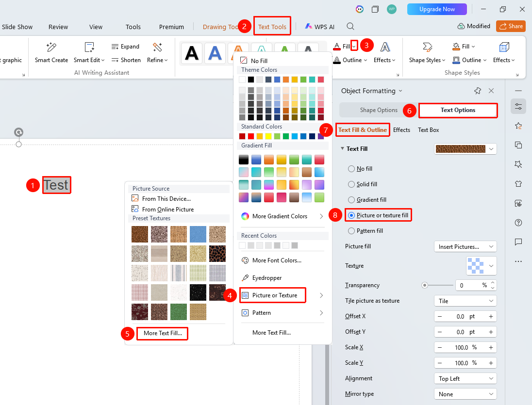Switch to the Text Tools tab
This screenshot has width=532, height=405.
click(272, 27)
